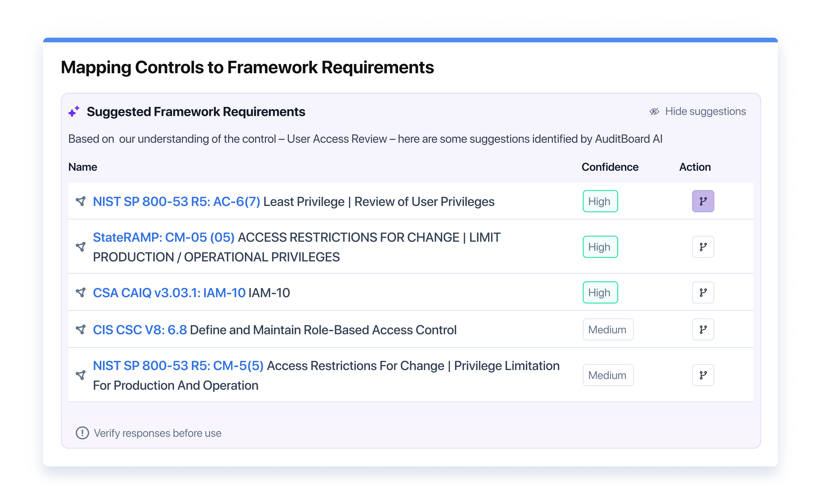Click the High confidence badge for NIST AC-6(7)
The width and height of the screenshot is (821, 504).
click(600, 201)
